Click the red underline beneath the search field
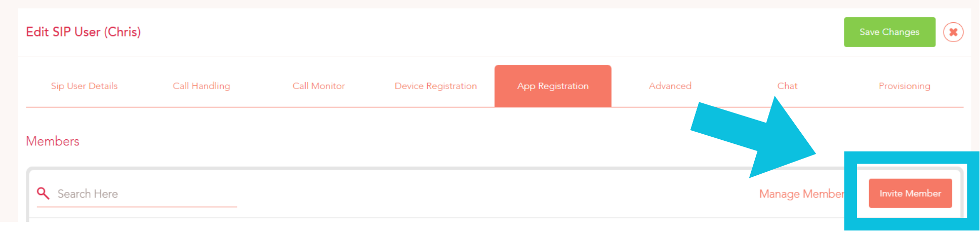980x231 pixels. pos(137,207)
